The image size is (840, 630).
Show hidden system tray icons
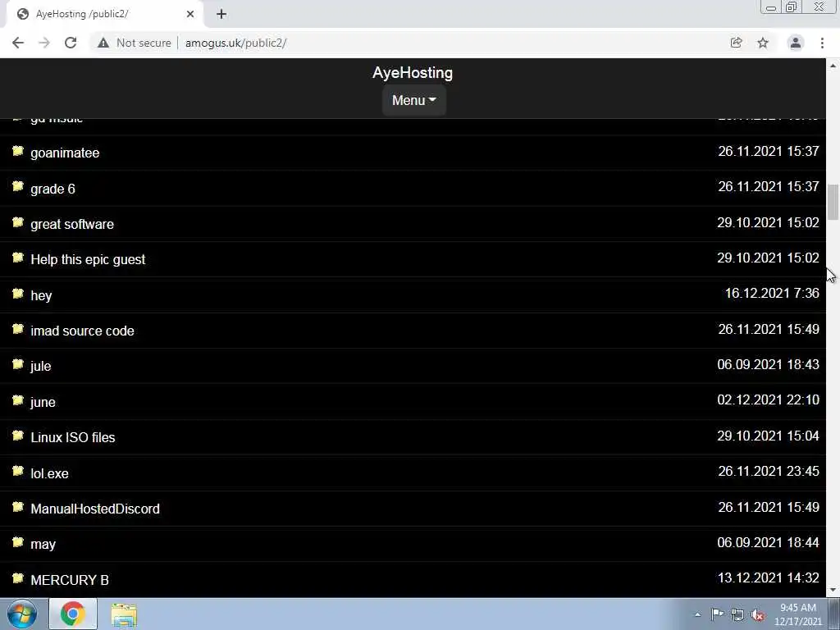coord(697,614)
